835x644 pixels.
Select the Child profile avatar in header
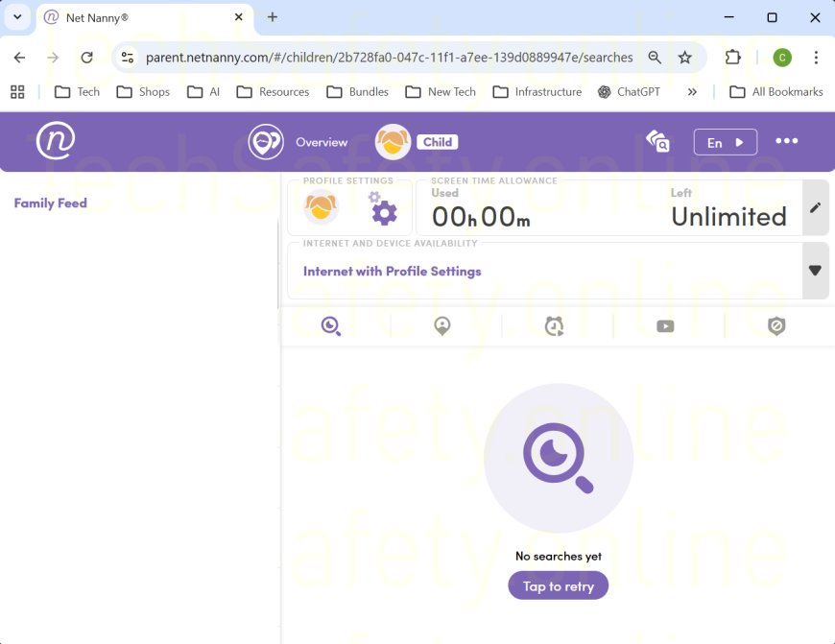tap(394, 142)
